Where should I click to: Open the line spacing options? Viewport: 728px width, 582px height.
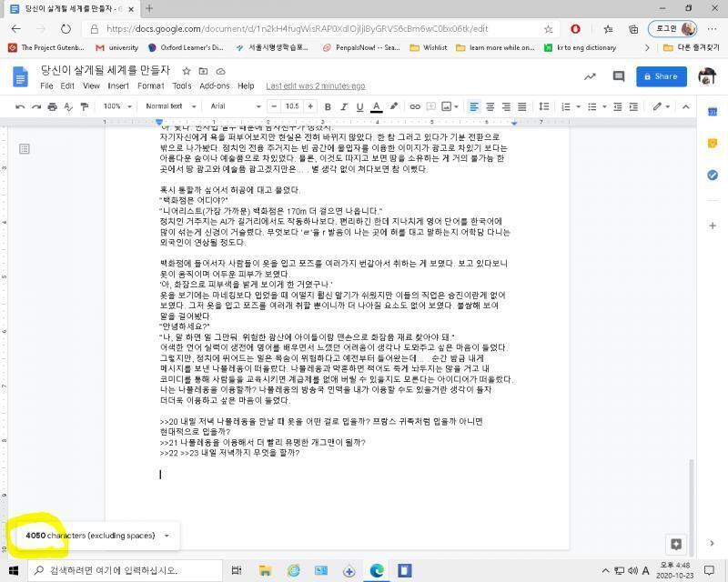click(543, 106)
